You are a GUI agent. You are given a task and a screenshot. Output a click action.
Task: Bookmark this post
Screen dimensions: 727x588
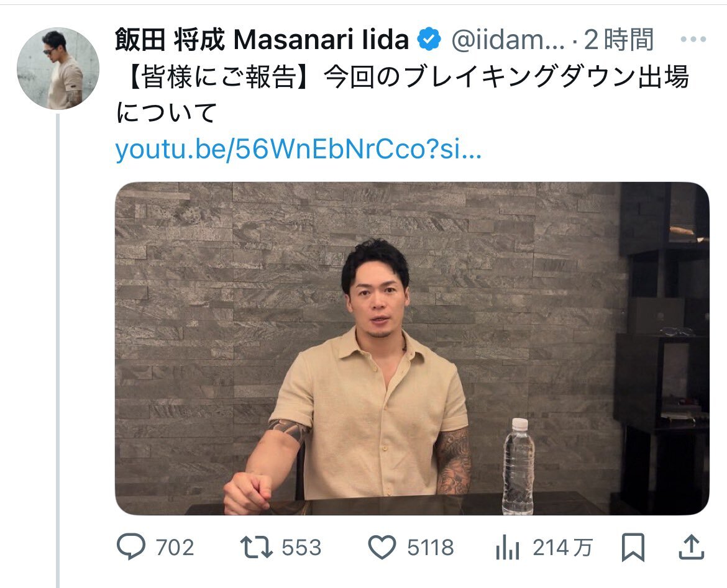point(633,547)
